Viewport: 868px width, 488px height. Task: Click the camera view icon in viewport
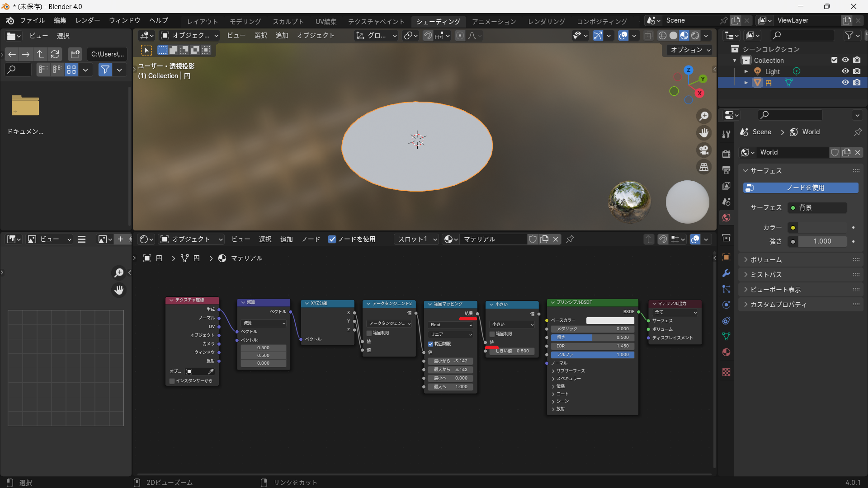point(704,150)
